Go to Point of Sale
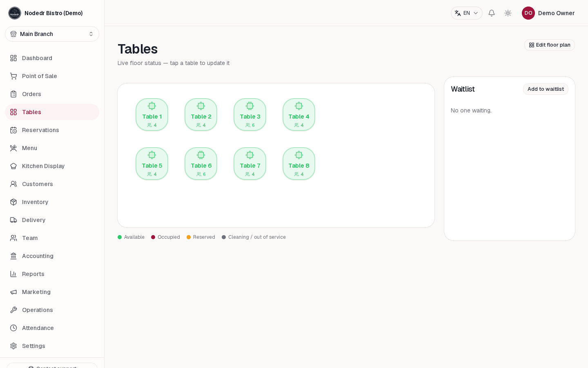The image size is (588, 368). (52, 76)
